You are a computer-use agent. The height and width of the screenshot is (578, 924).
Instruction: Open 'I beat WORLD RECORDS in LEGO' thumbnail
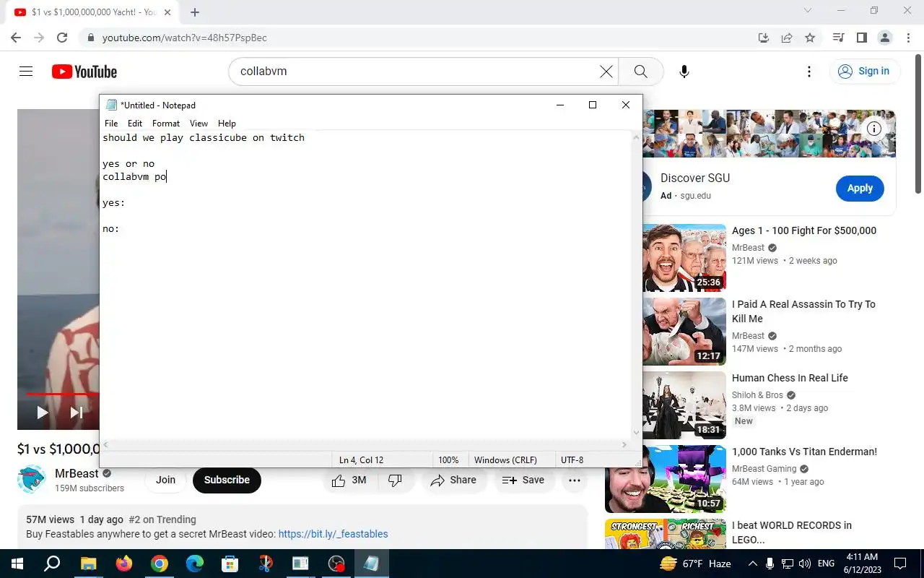(666, 534)
